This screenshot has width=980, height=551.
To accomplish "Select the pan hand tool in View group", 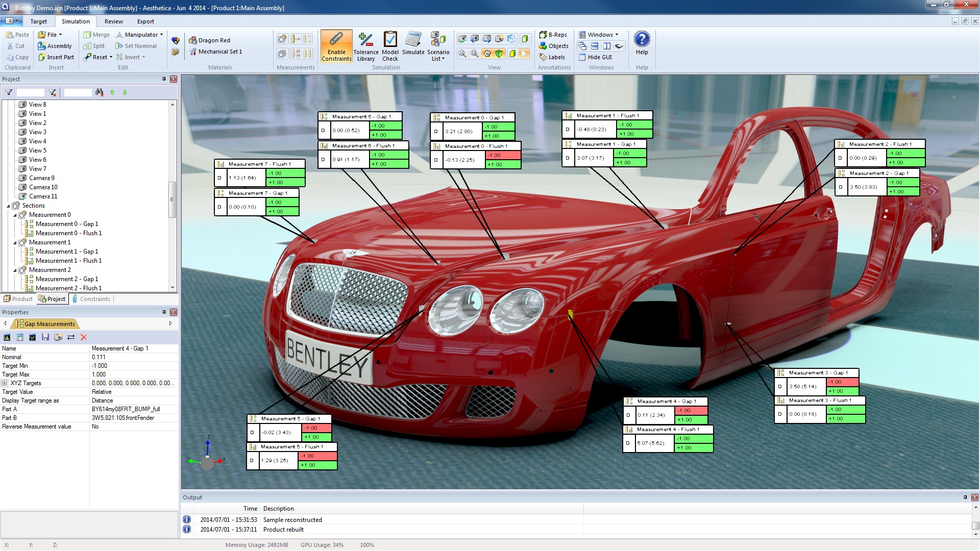I will tap(487, 54).
